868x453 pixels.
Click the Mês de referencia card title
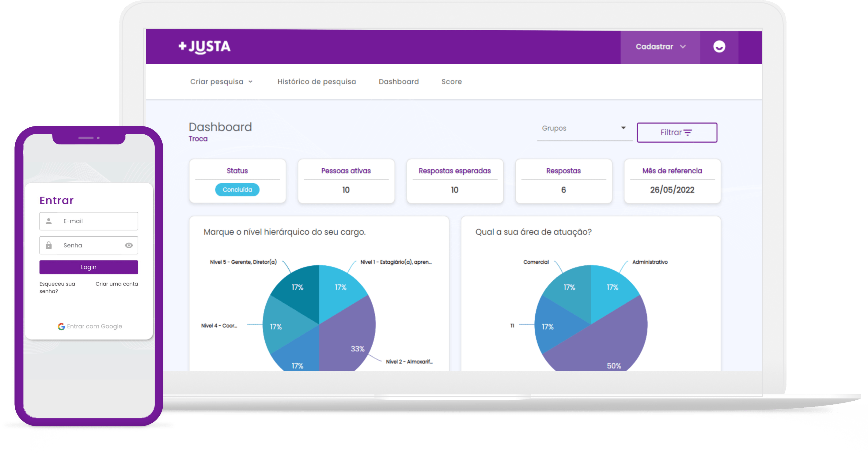(672, 171)
